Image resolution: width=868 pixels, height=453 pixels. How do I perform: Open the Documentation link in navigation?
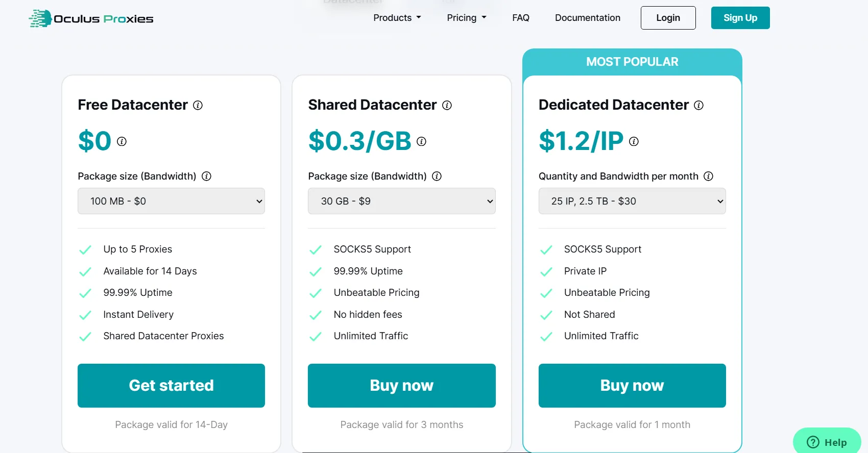588,18
